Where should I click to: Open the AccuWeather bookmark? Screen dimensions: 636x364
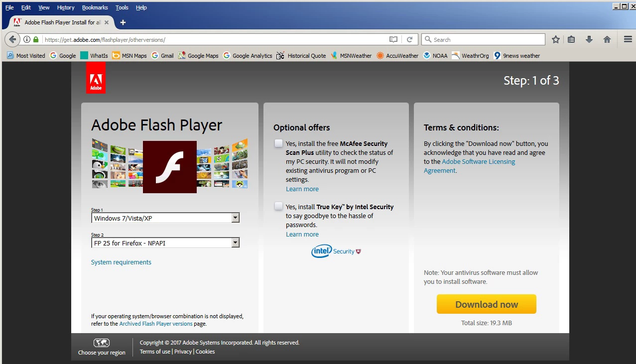397,56
